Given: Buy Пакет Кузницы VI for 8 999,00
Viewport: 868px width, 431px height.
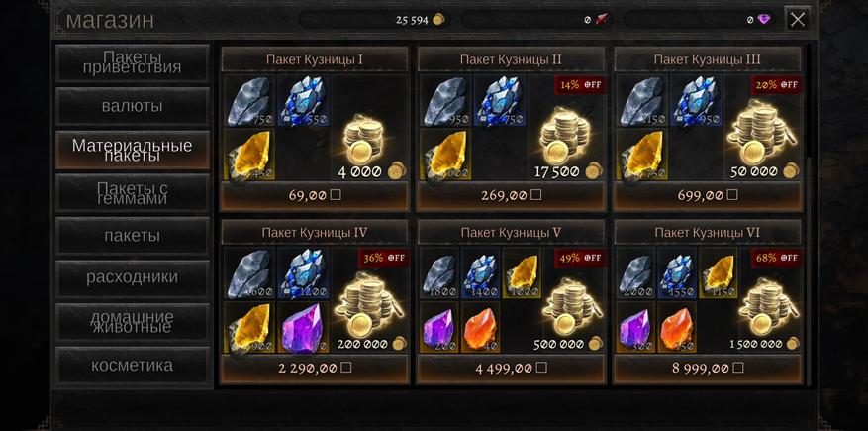Looking at the screenshot, I should (708, 369).
